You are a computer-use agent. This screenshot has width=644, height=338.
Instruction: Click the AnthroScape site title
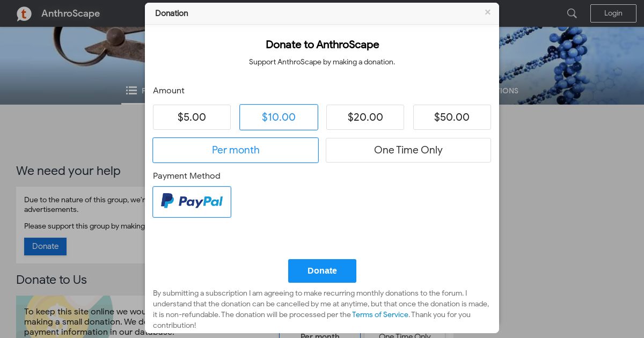pyautogui.click(x=70, y=13)
